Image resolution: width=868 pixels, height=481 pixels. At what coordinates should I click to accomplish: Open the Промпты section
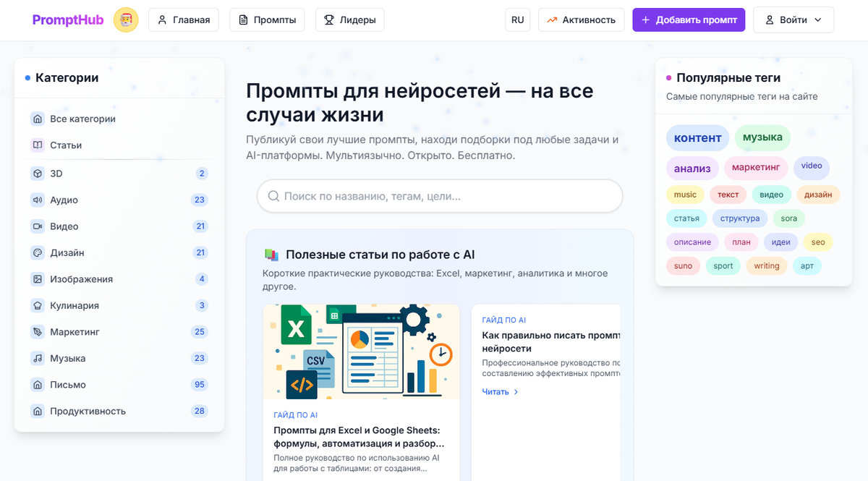(x=267, y=20)
